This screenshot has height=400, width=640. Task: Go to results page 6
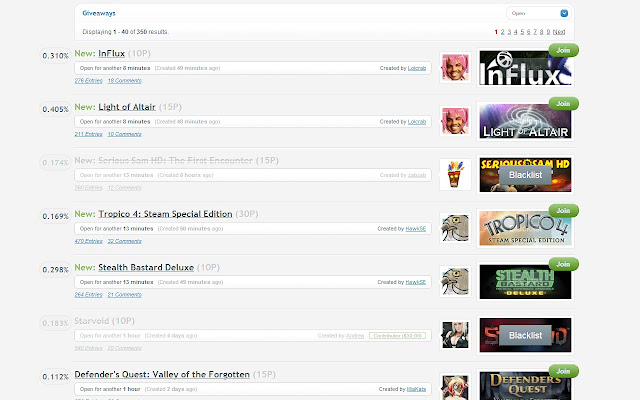529,32
